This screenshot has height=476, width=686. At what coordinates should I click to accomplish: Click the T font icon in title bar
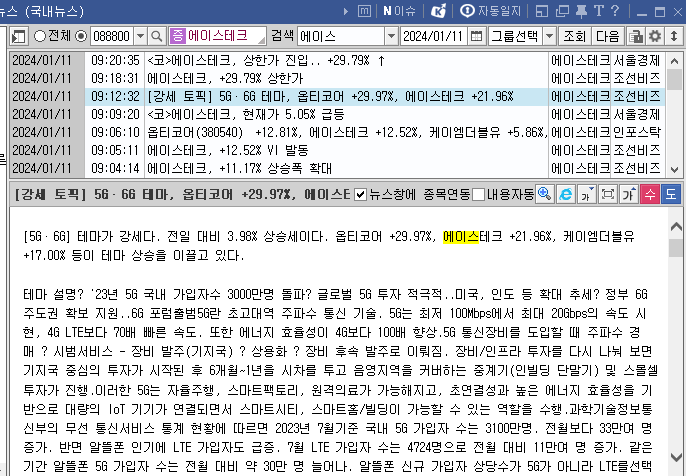coord(598,11)
